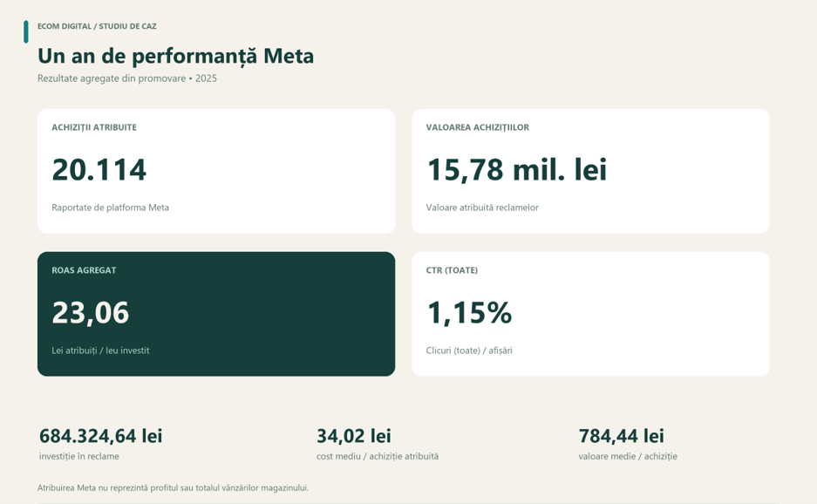Select the amount '684.324,64 lei'
The height and width of the screenshot is (504, 817).
[x=100, y=436]
